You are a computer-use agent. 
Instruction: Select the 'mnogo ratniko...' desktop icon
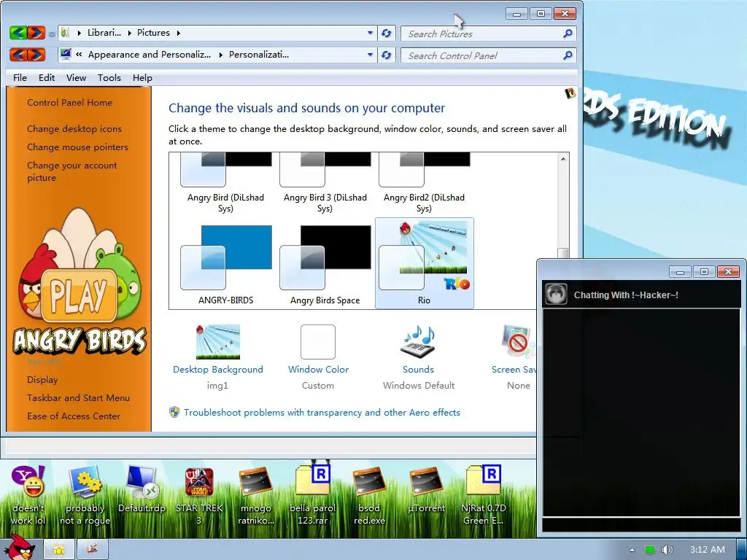tap(256, 481)
